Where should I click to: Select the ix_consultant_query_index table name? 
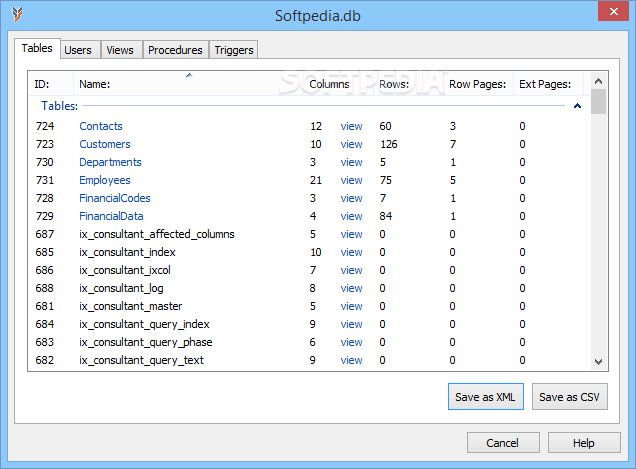[x=144, y=324]
